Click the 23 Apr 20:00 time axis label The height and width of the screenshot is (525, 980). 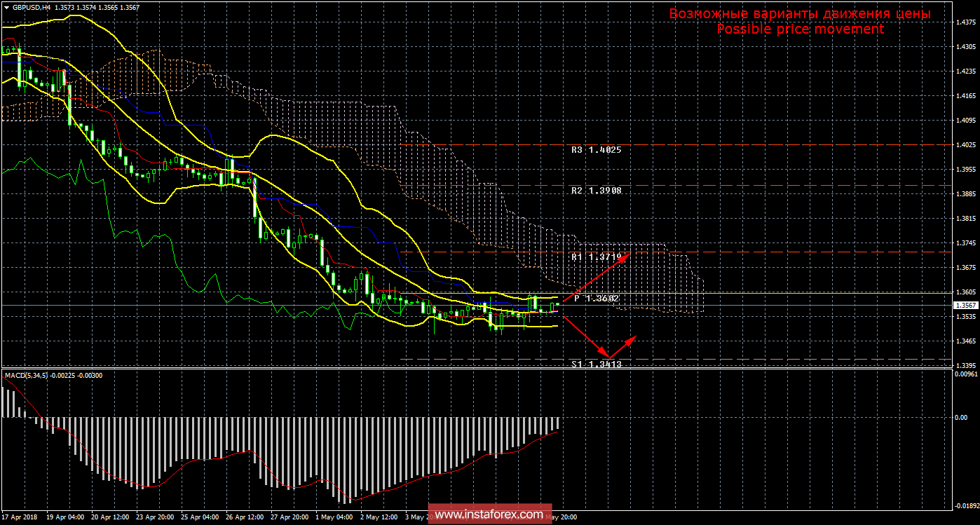tap(155, 517)
